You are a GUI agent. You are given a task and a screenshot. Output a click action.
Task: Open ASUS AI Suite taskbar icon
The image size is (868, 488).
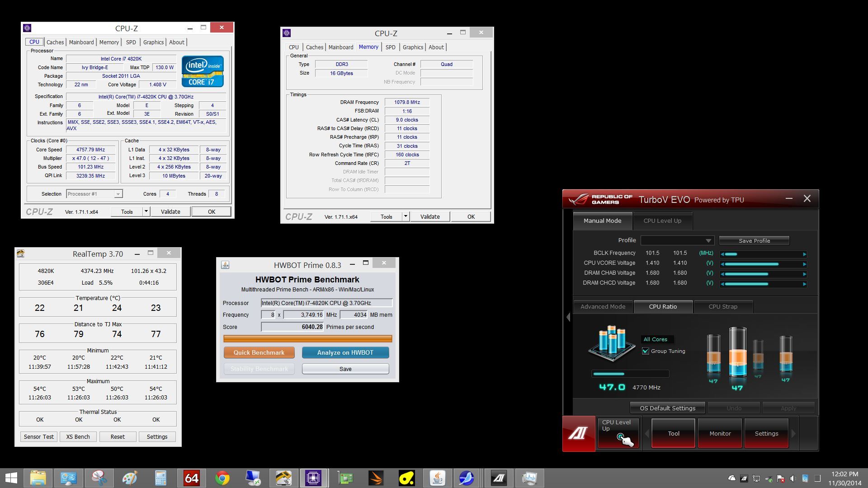click(499, 478)
